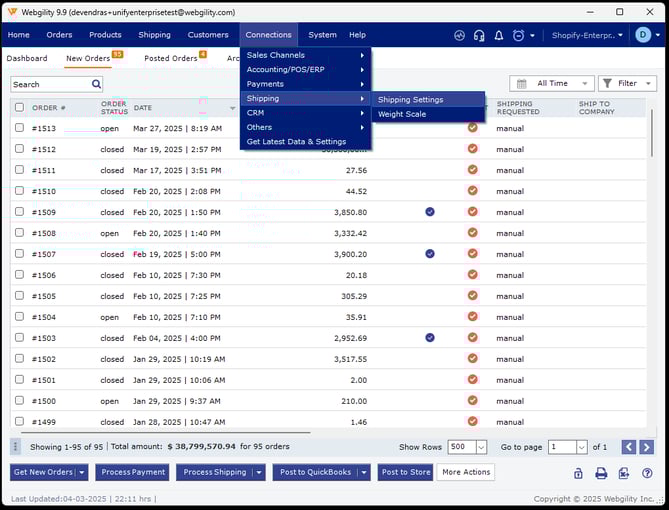Open the Show Rows dropdown
Image resolution: width=669 pixels, height=510 pixels.
coord(481,447)
